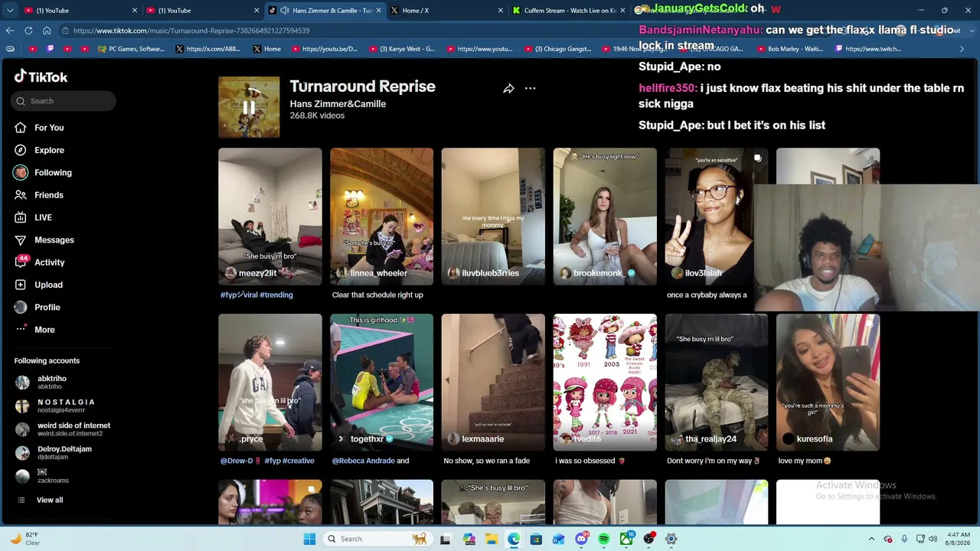Open the meezy2lit video thumbnail
Screen dimensions: 980x551
[x=270, y=217]
